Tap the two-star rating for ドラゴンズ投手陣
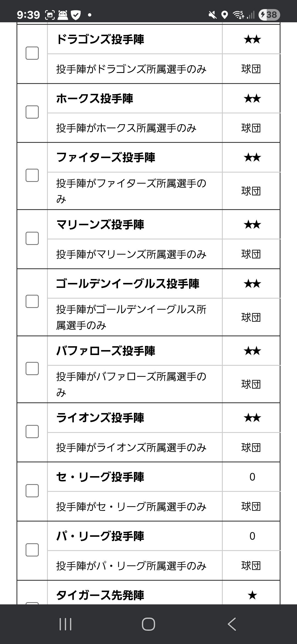 (252, 39)
